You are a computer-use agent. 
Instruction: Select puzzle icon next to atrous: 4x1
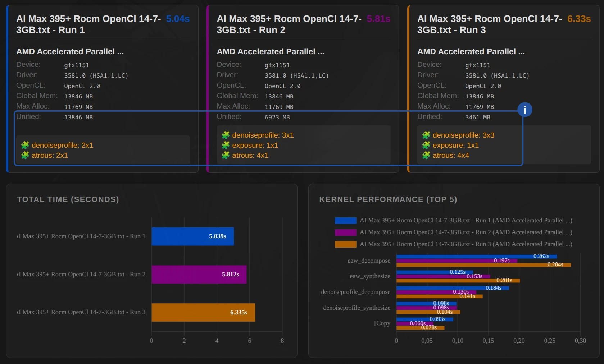point(226,155)
